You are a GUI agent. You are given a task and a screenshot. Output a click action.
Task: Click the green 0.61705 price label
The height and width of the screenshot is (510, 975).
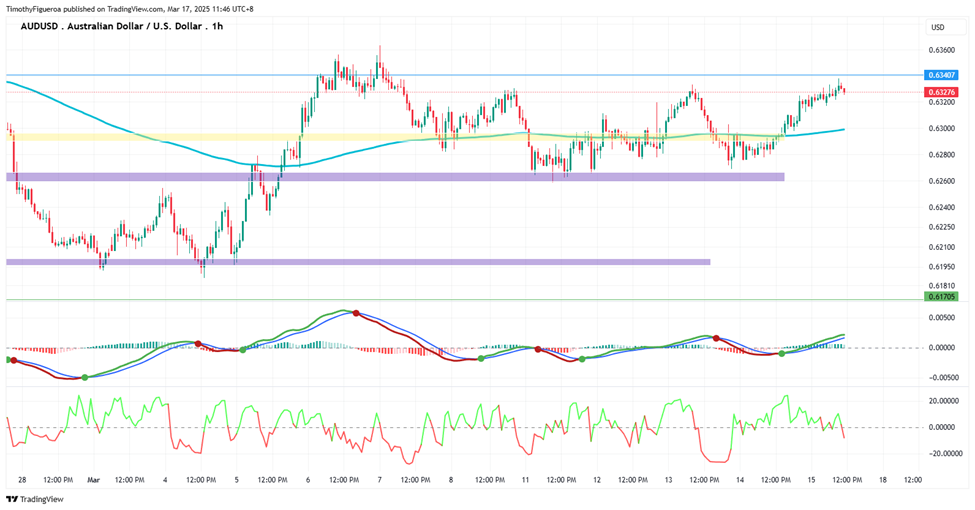pos(941,297)
